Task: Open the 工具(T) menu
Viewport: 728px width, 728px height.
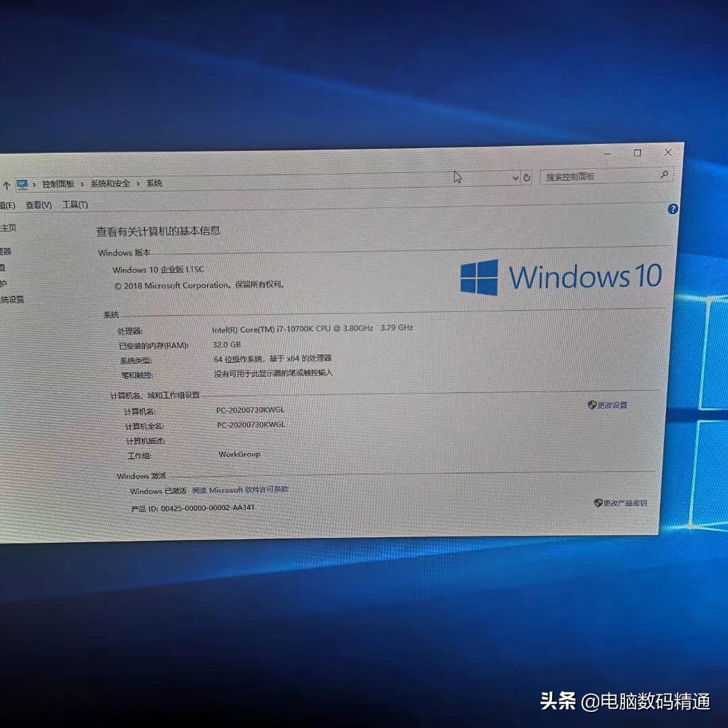Action: tap(75, 204)
